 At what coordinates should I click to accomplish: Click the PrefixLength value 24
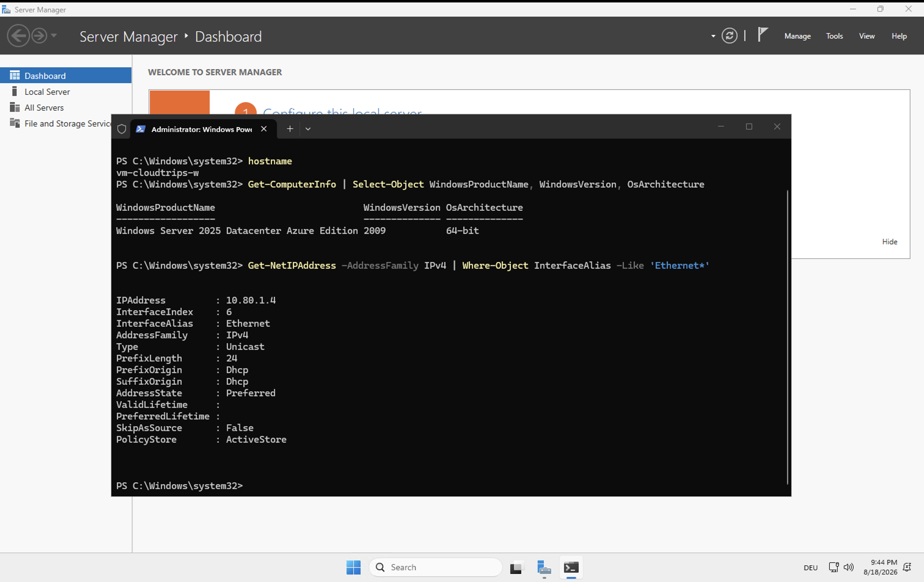[x=231, y=358]
